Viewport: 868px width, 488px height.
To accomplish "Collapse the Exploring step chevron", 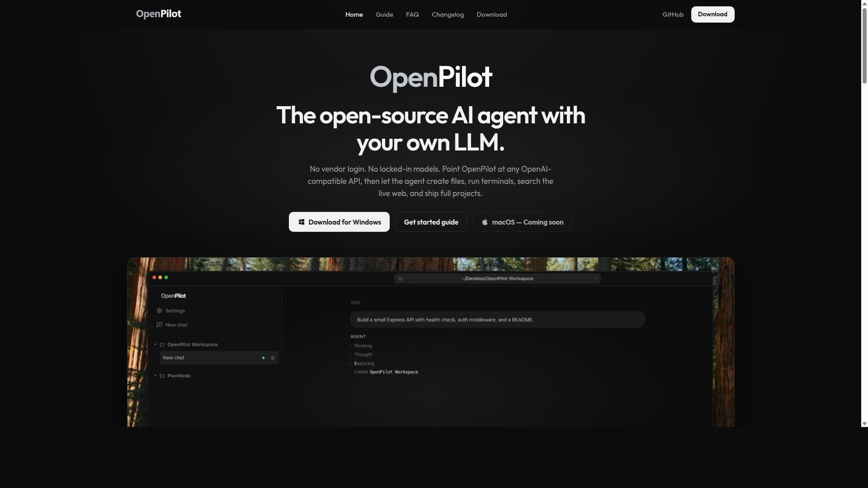I will click(351, 364).
